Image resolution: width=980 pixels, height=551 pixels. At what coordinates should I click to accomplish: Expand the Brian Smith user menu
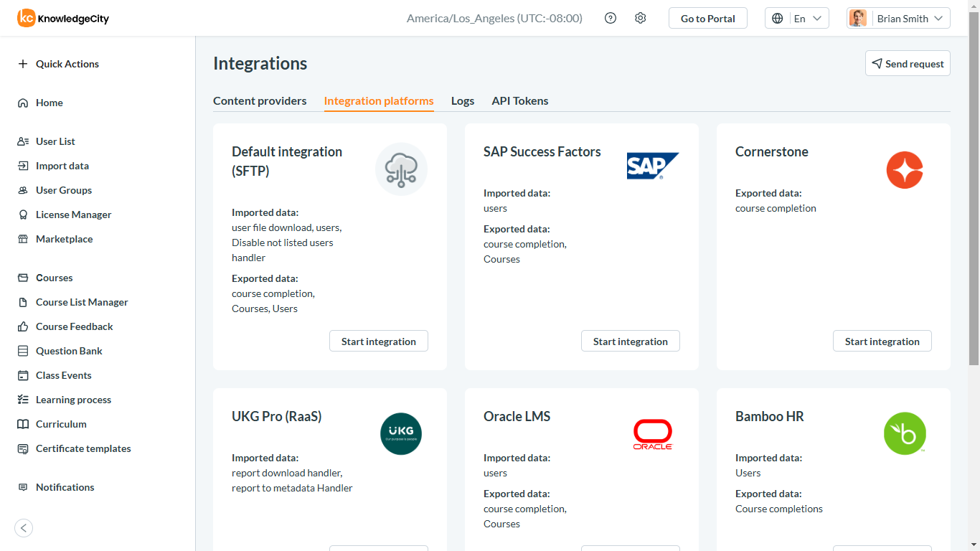coord(898,18)
